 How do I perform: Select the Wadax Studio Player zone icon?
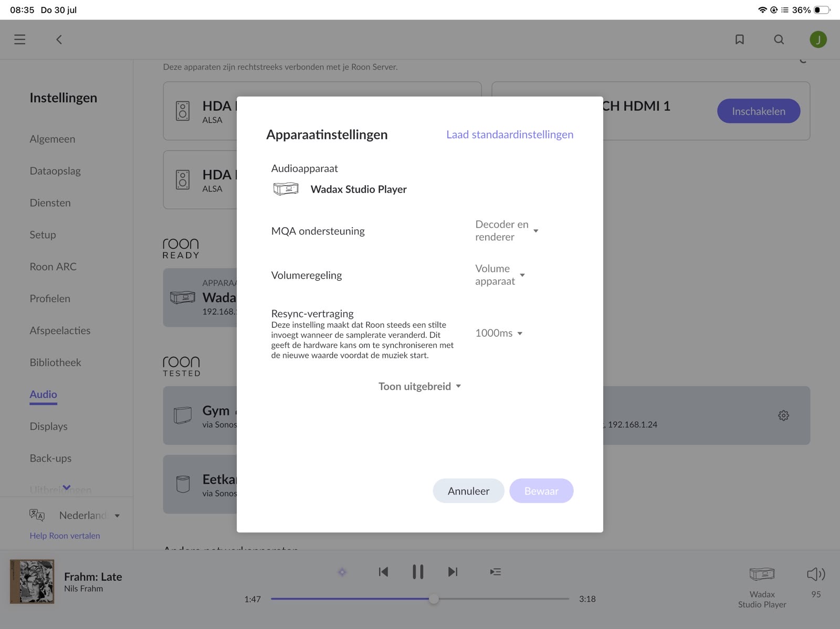tap(762, 574)
